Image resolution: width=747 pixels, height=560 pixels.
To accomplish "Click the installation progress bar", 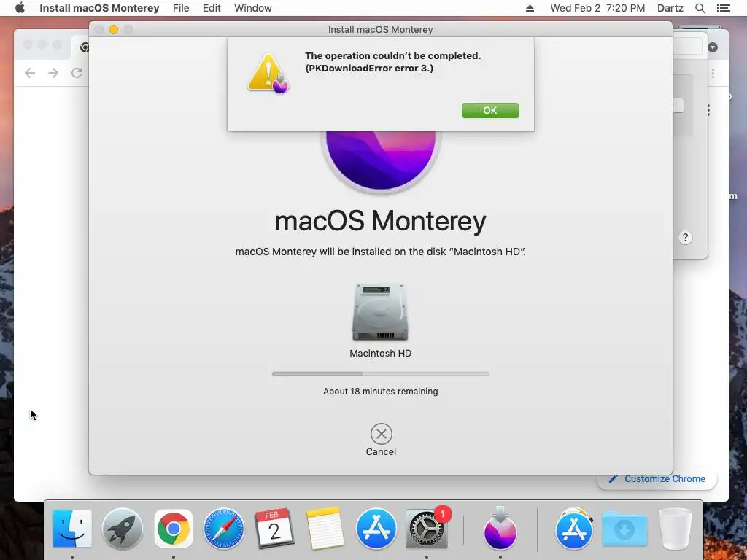I will click(x=381, y=374).
